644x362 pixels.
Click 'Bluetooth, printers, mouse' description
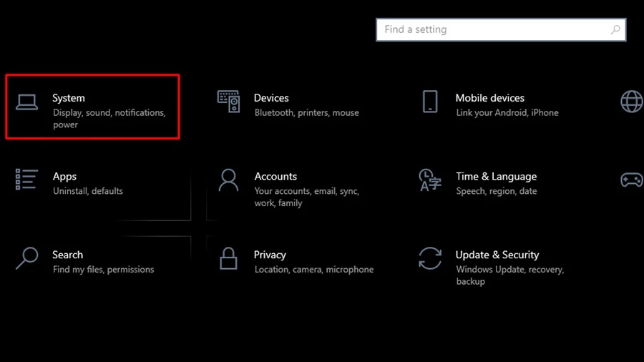307,113
